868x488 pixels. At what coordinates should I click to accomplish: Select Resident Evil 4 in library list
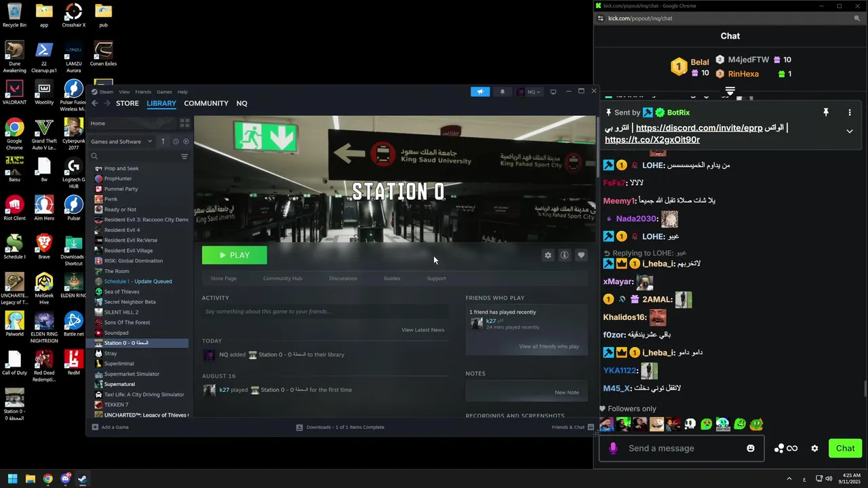point(121,230)
